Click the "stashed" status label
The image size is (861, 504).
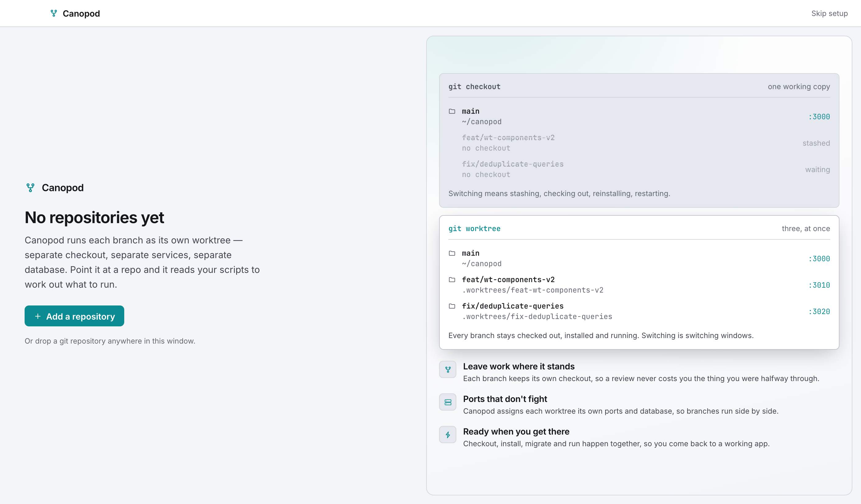816,143
